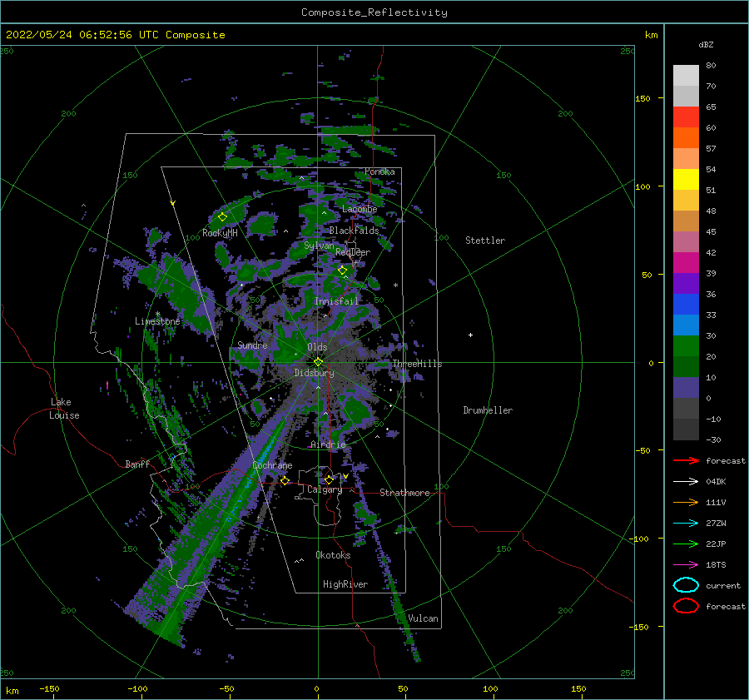Click the yellow marker above Calgary
The image size is (749, 700).
tap(329, 479)
